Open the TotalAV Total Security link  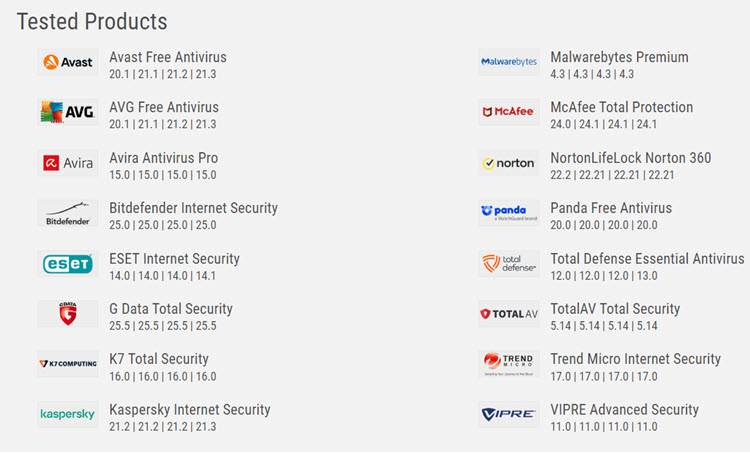coord(615,308)
